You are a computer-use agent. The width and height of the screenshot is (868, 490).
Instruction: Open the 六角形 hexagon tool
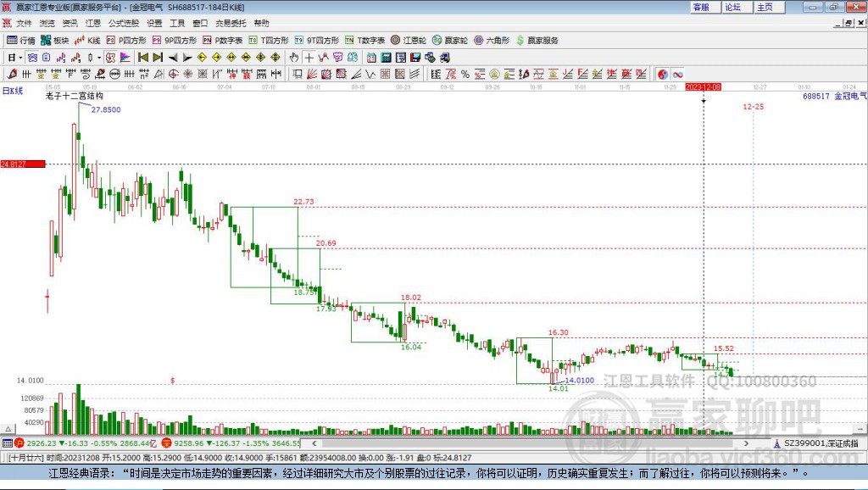pos(492,41)
